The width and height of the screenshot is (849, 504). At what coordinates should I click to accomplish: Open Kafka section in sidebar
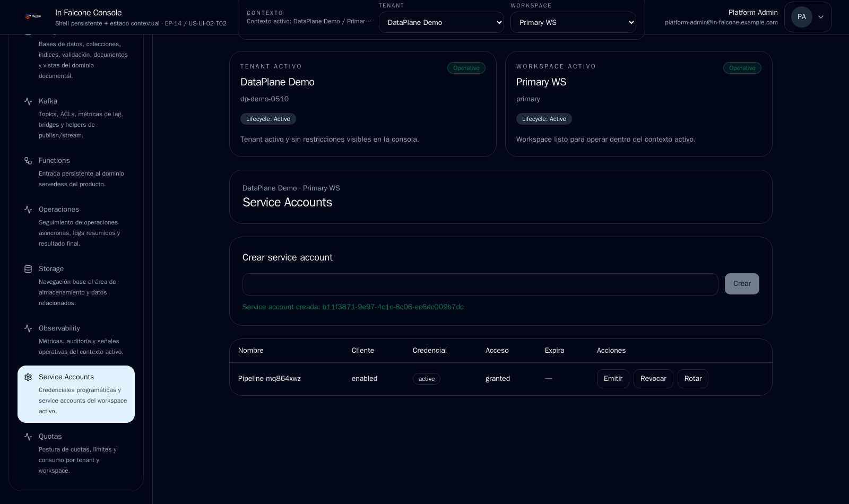pos(76,118)
